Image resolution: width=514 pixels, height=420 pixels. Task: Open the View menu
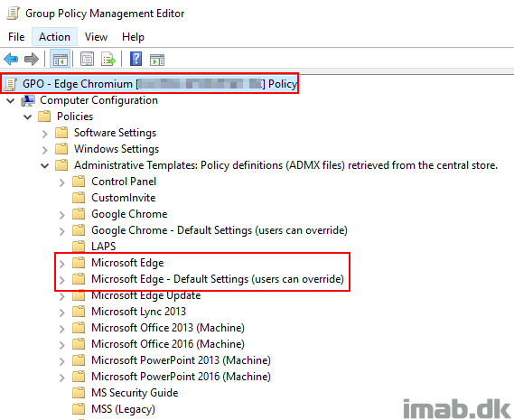pyautogui.click(x=96, y=37)
